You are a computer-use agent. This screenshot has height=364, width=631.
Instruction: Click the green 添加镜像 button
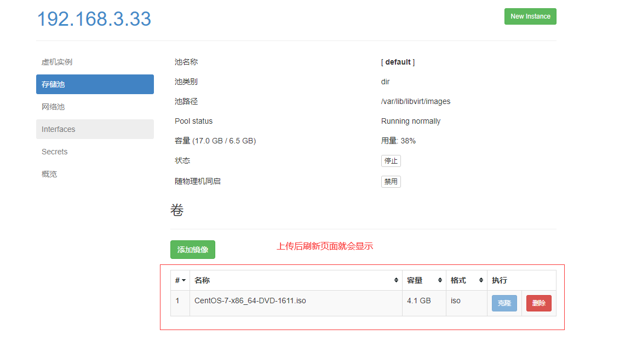click(192, 250)
